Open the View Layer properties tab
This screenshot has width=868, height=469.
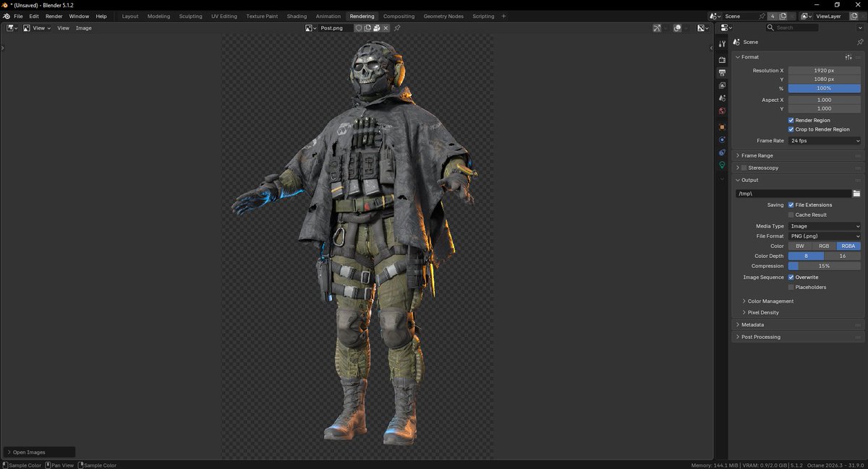tap(722, 85)
